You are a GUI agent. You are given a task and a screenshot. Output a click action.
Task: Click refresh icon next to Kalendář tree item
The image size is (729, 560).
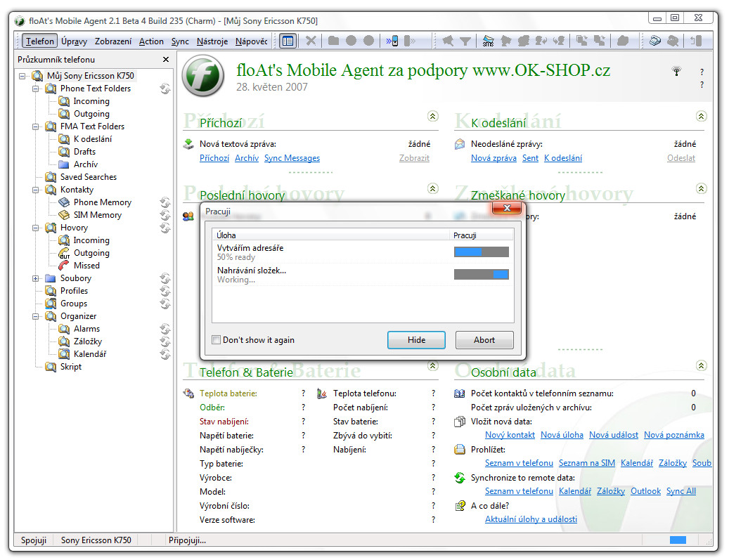[x=165, y=354]
